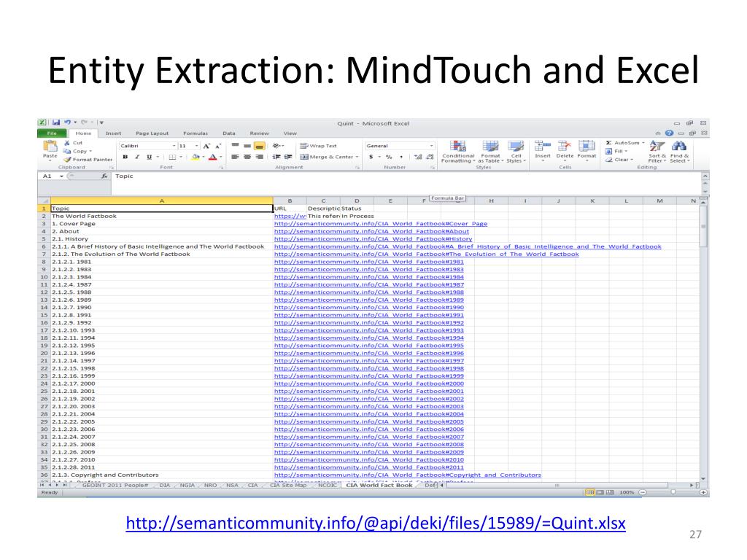Click the Merge & Center button
747x560 pixels.
click(x=329, y=157)
